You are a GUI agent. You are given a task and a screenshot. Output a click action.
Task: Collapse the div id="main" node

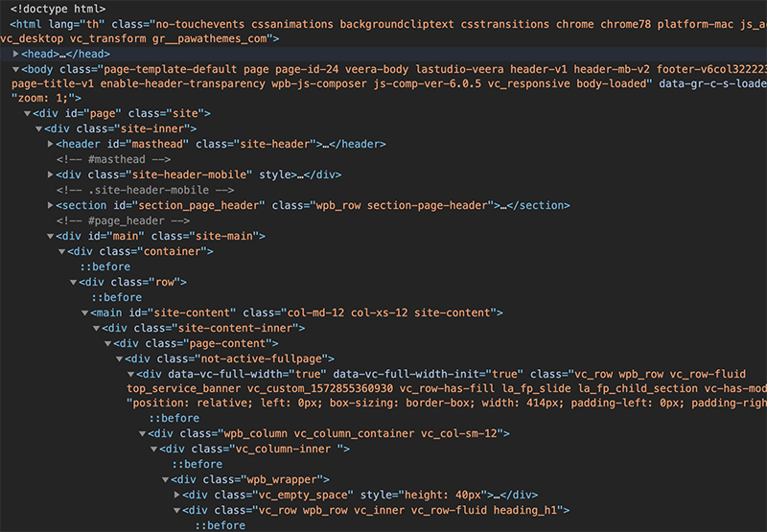50,236
